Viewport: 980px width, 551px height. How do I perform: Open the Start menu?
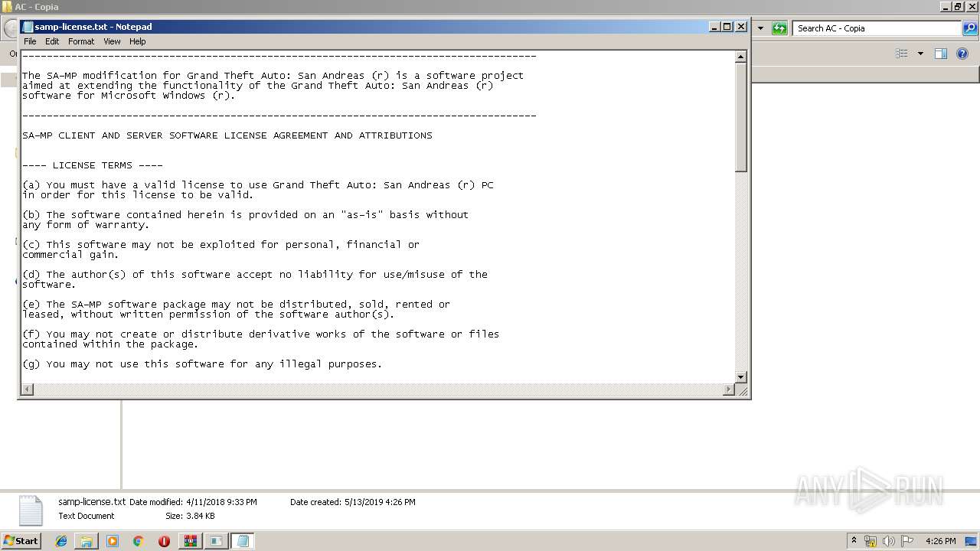[21, 540]
